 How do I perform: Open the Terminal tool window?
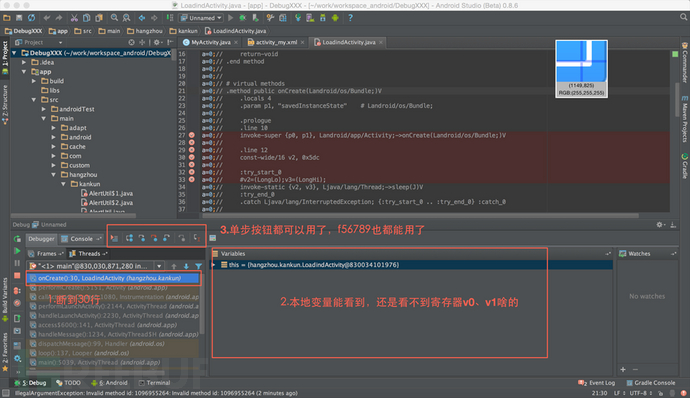(x=154, y=383)
